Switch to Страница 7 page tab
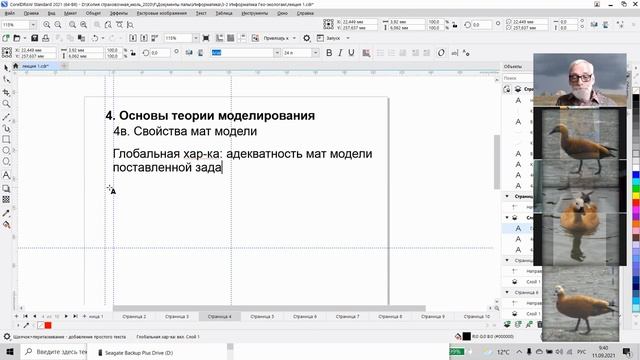The width and height of the screenshot is (640, 360). click(x=347, y=316)
